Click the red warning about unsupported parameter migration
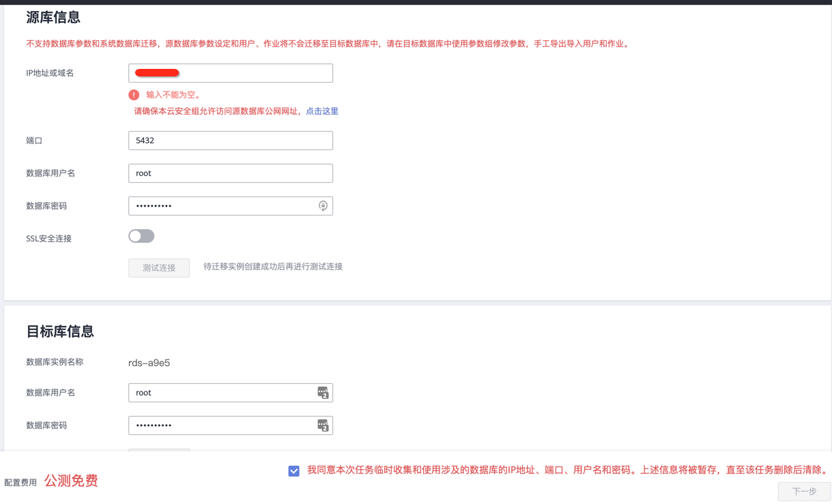 point(328,44)
